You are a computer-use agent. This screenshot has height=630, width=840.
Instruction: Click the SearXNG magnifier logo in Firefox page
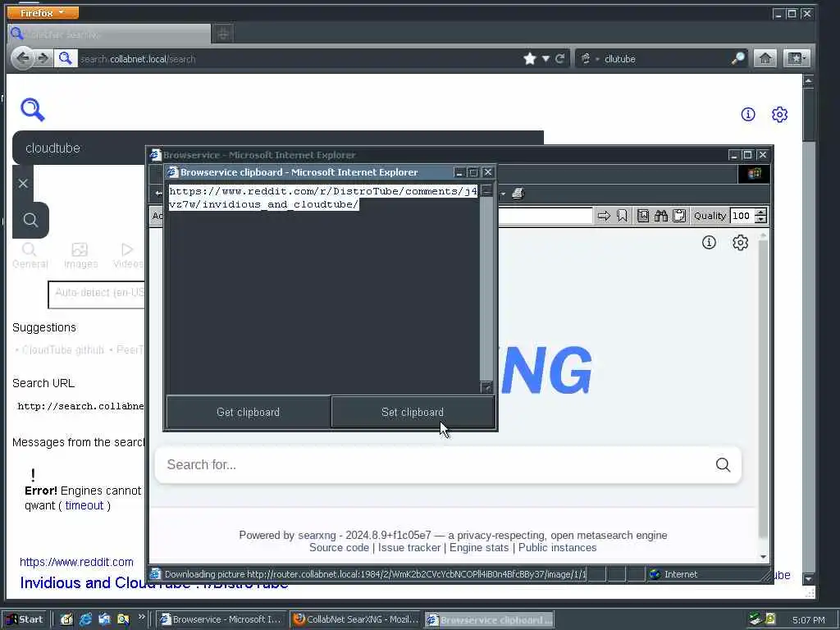(x=33, y=110)
